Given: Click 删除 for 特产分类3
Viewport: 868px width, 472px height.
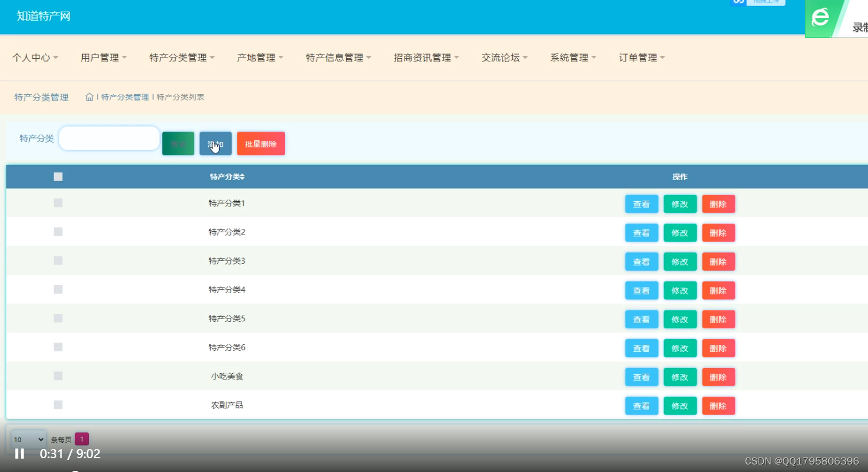Looking at the screenshot, I should pos(719,262).
